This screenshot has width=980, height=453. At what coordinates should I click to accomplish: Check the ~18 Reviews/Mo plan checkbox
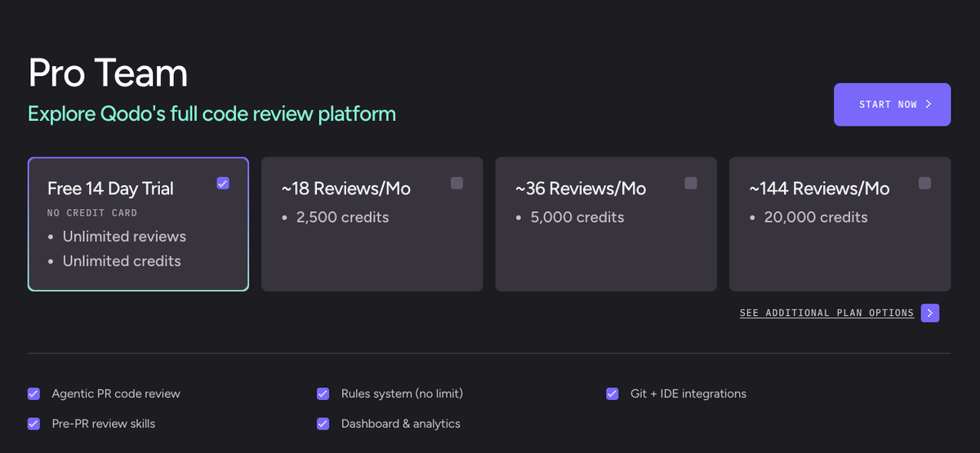(457, 183)
